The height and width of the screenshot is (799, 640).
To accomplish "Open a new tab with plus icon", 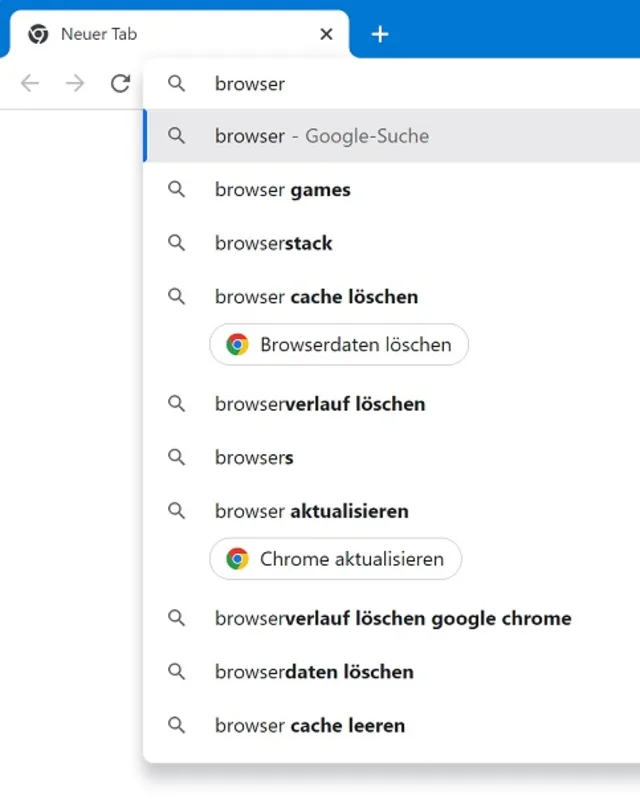I will tap(380, 34).
